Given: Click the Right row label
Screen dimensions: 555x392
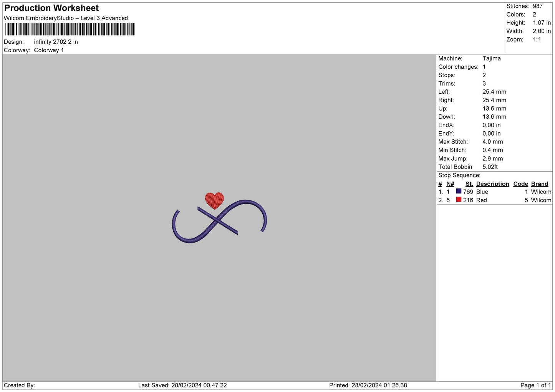Looking at the screenshot, I should 446,100.
